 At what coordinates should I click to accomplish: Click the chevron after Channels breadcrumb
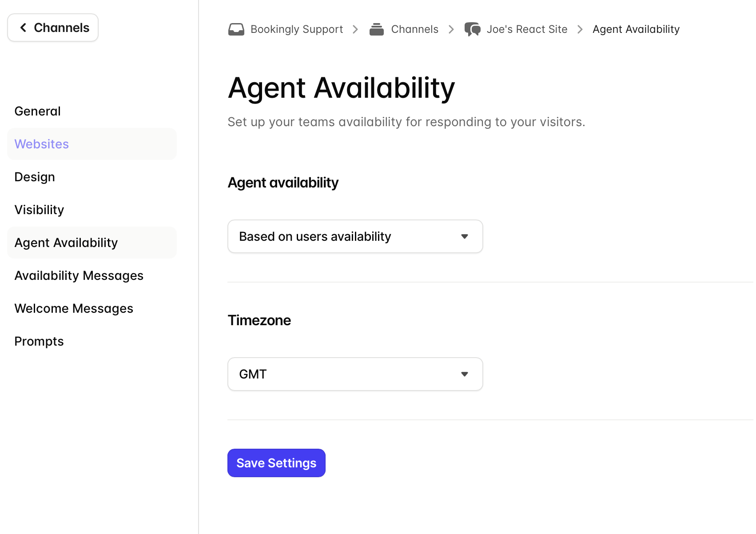click(x=451, y=29)
